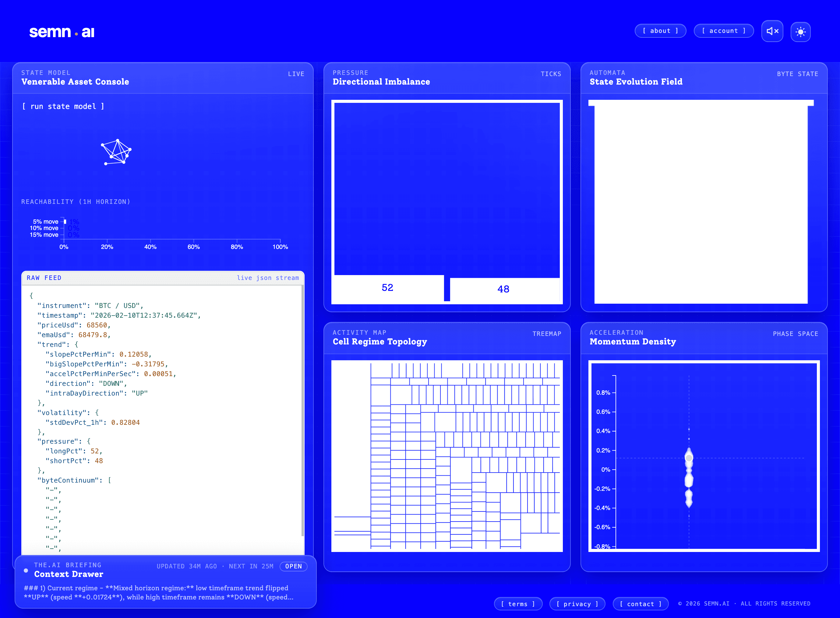
Task: Click the network graph illustration in State Model panel
Action: (x=116, y=152)
